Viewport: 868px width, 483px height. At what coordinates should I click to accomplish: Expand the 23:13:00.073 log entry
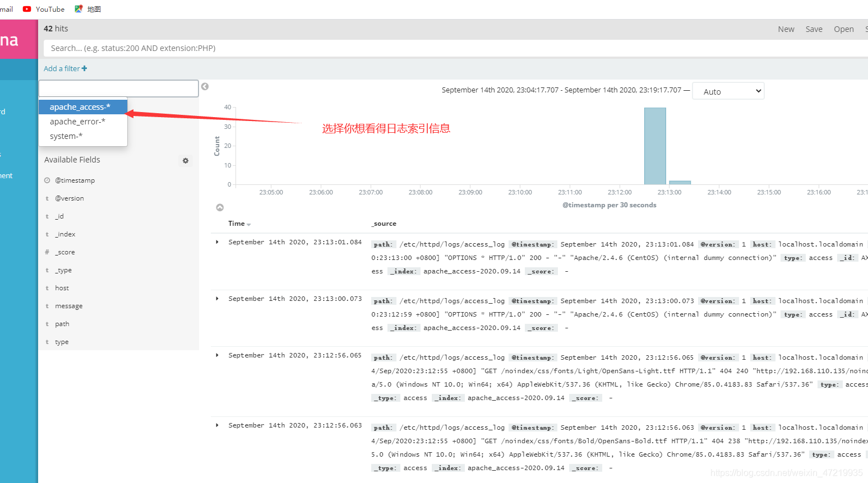click(218, 299)
